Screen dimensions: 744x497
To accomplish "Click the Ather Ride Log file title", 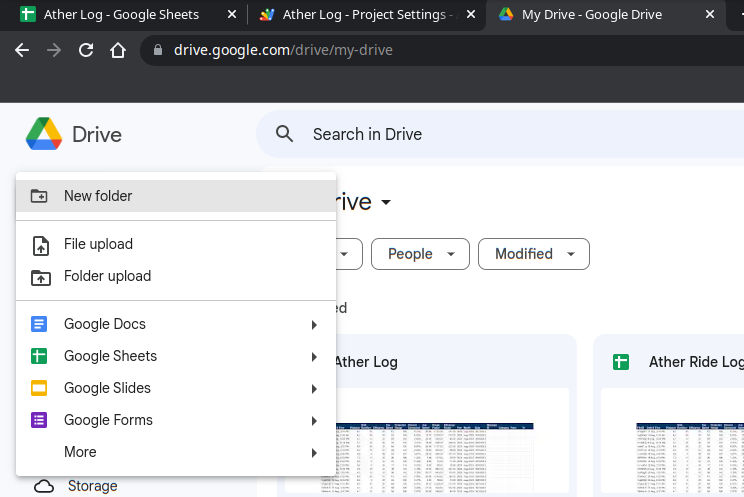I will [697, 362].
